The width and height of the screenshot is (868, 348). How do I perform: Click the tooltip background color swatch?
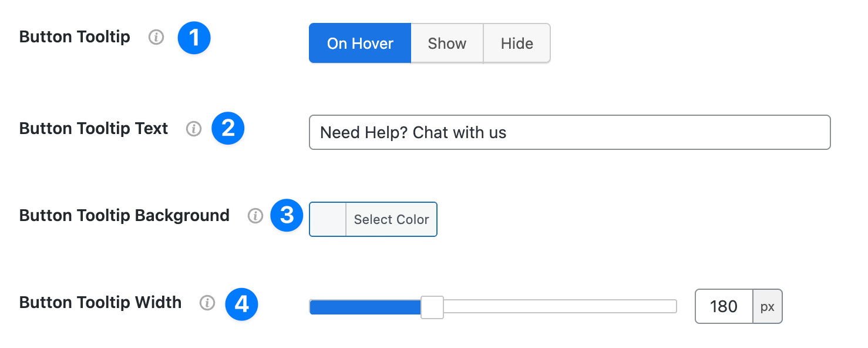328,219
